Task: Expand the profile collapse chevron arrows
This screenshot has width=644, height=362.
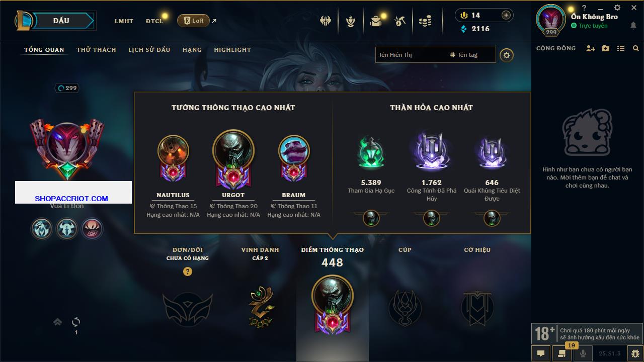Action: (x=57, y=322)
